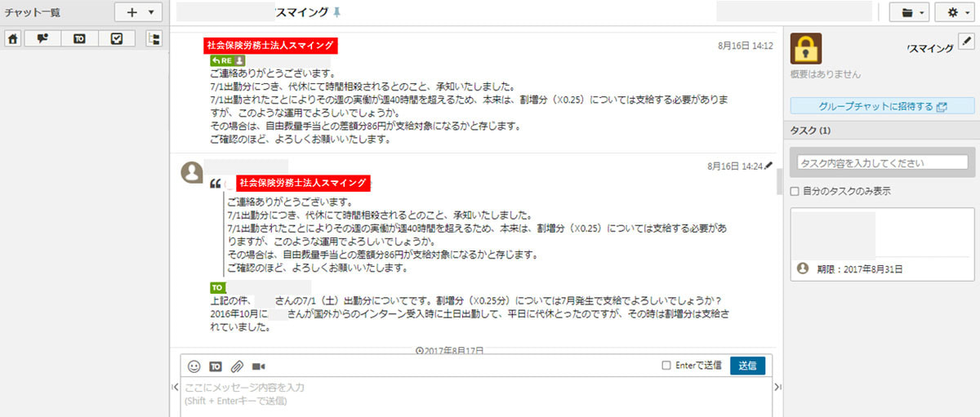Filter chats with tasks checkbox icon
980x417 pixels.
click(117, 38)
